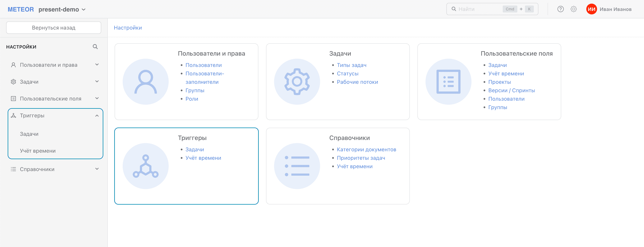644x247 pixels.
Task: Open Группы link in Пользователи и права card
Action: 195,90
